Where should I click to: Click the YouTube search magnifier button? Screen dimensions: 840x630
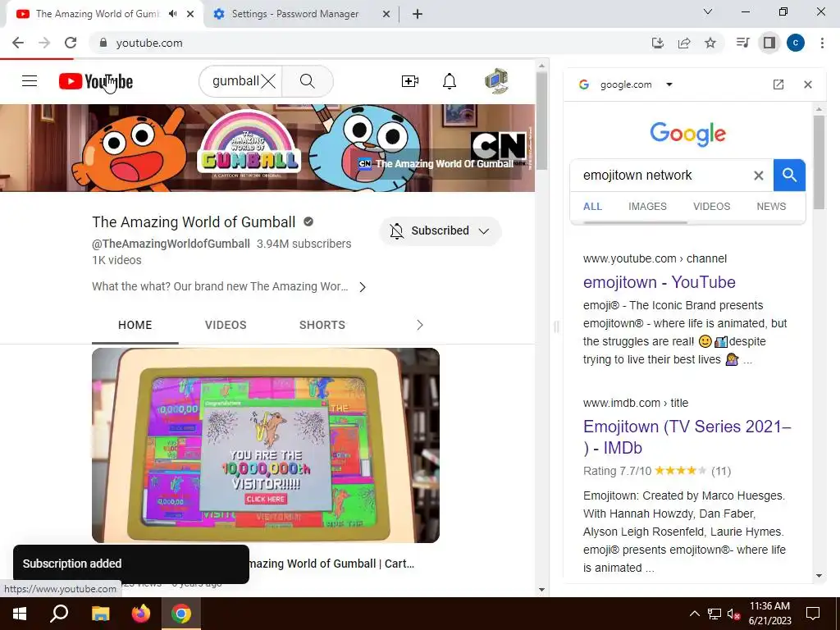point(307,81)
